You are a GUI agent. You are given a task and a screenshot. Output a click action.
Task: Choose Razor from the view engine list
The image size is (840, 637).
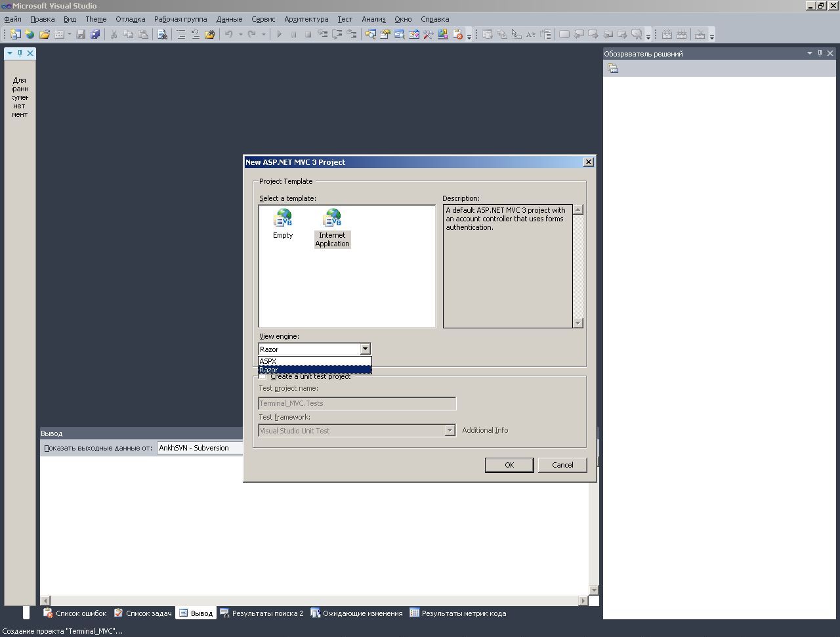tap(315, 370)
